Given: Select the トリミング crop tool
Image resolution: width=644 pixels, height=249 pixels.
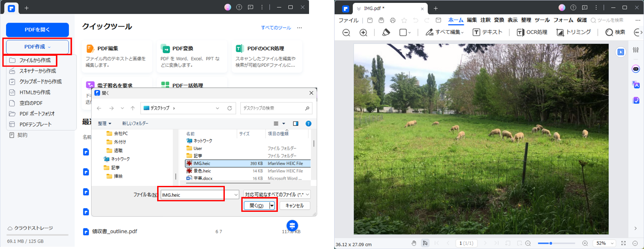Looking at the screenshot, I should tap(574, 32).
